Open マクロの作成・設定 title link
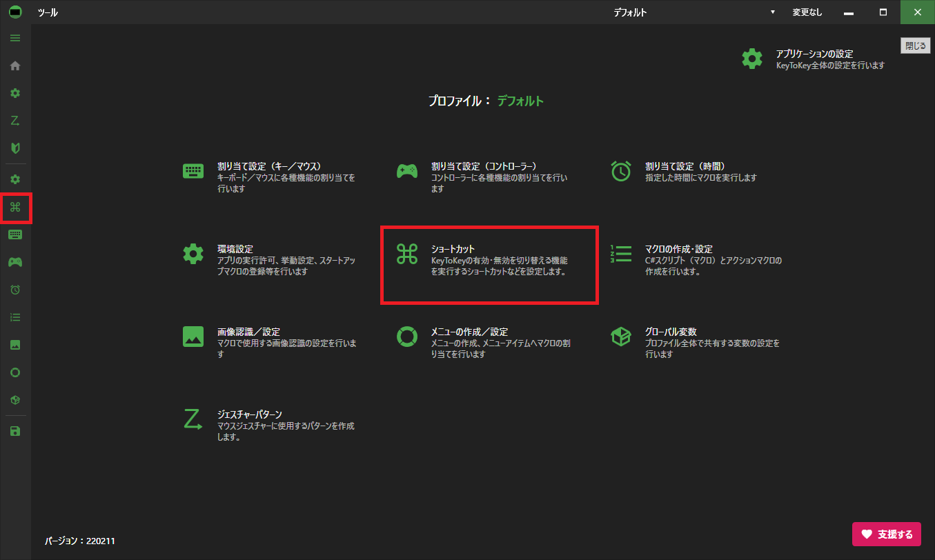 (679, 249)
